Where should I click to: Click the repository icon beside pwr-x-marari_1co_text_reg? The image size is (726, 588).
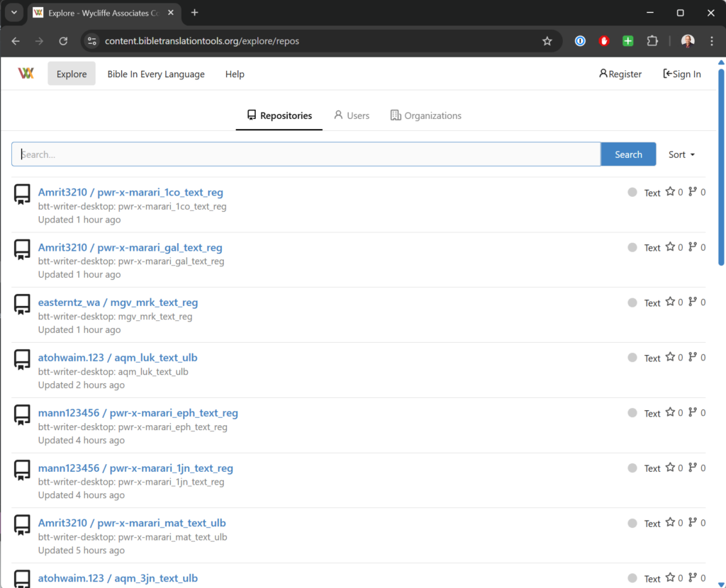coord(23,194)
